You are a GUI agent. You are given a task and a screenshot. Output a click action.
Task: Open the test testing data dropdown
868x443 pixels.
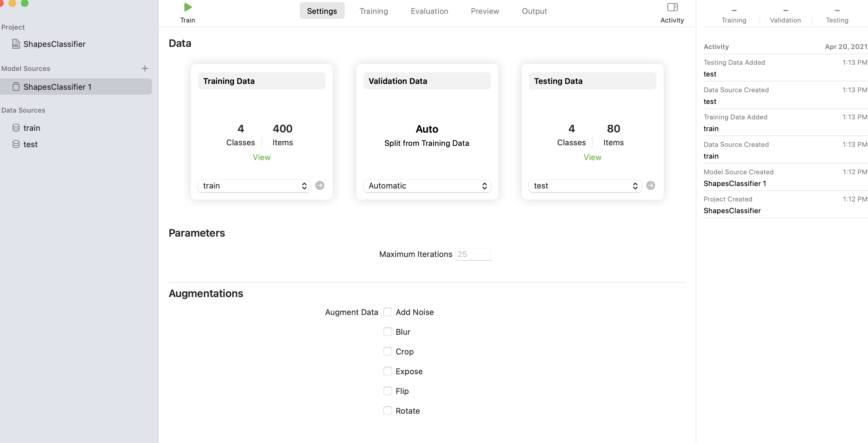(585, 186)
